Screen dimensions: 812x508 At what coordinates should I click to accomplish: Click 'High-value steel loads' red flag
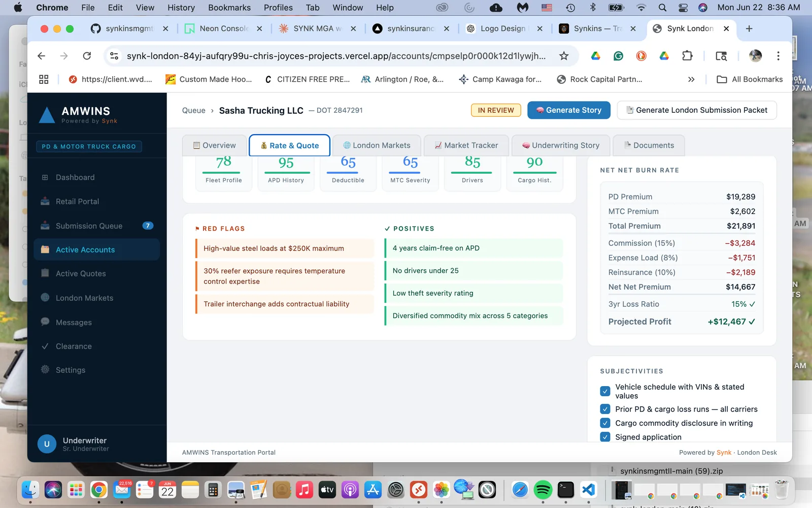tap(285, 248)
